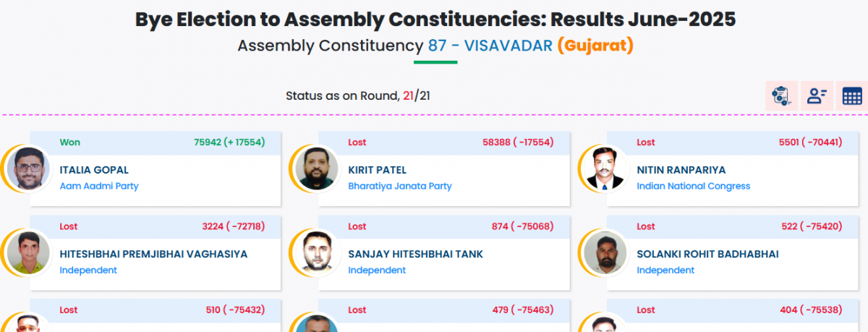Click the Gujarat state label
This screenshot has width=868, height=332.
595,46
